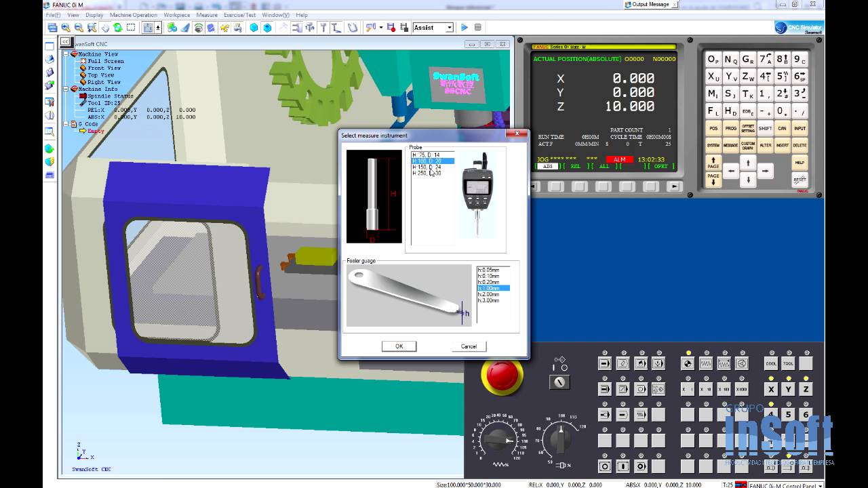
Task: Collapse the tree panel with << button
Action: (x=65, y=41)
